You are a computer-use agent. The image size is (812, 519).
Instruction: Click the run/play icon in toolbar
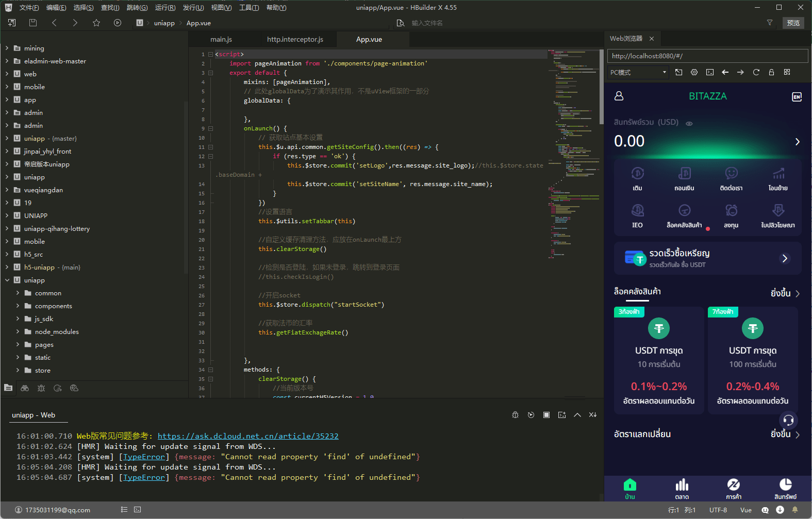pos(118,23)
